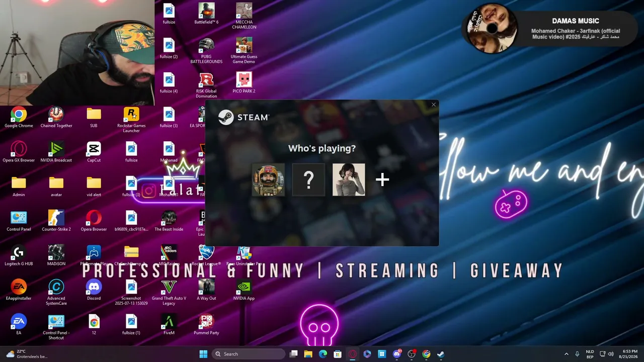The width and height of the screenshot is (644, 362).
Task: Launch Rockstar Games Launcher shortcut
Action: pyautogui.click(x=131, y=121)
